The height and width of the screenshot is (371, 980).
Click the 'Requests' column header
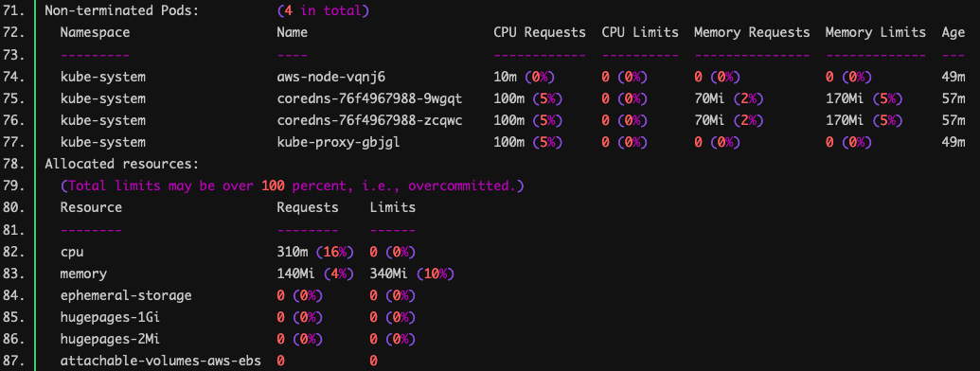coord(308,207)
